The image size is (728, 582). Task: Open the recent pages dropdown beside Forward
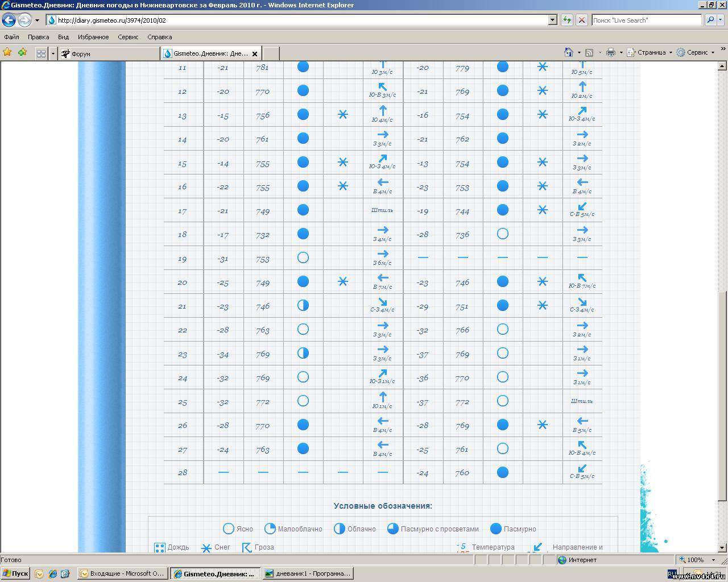37,20
